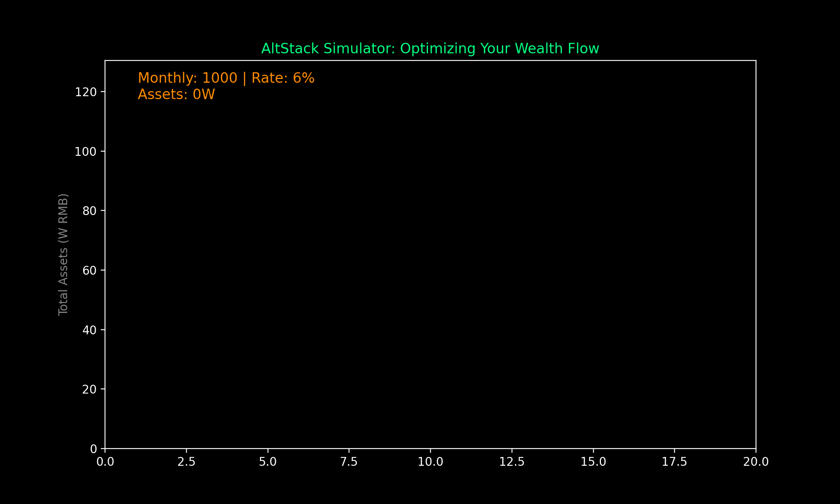Click the x-axis tick label 10.0

[430, 462]
